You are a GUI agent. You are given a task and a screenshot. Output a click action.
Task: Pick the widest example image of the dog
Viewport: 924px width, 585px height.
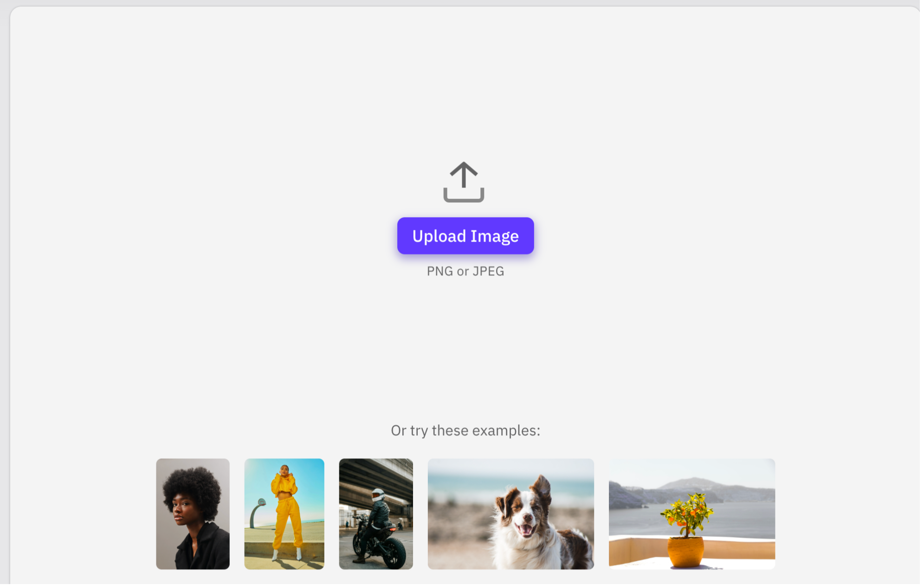[x=510, y=513]
